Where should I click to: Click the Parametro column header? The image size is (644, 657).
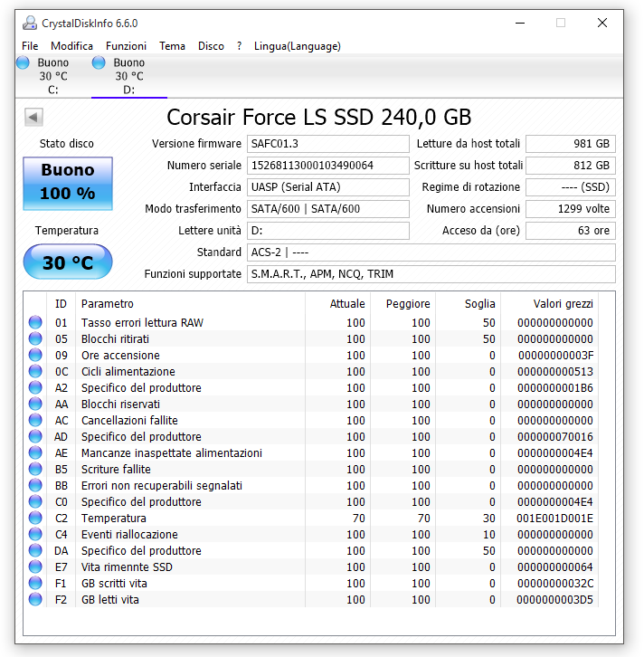pos(191,304)
